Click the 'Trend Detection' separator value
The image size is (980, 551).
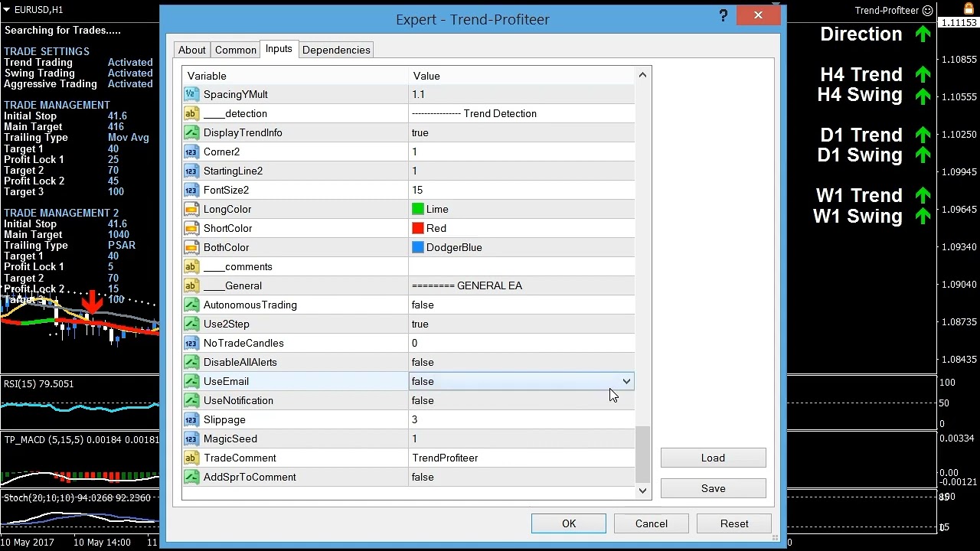pyautogui.click(x=474, y=113)
